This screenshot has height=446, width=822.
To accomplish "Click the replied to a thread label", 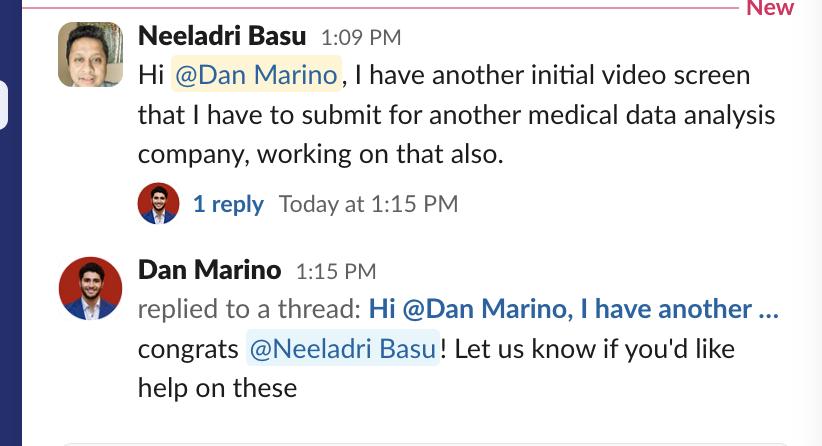I will point(249,310).
